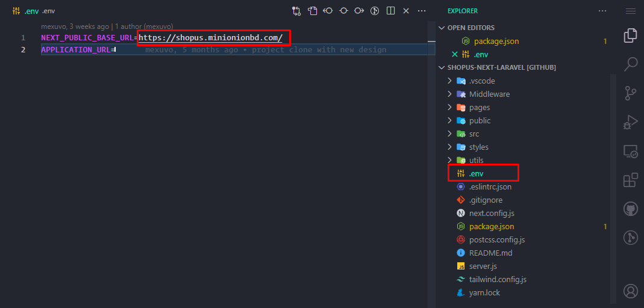Expand the pages folder

pyautogui.click(x=479, y=107)
